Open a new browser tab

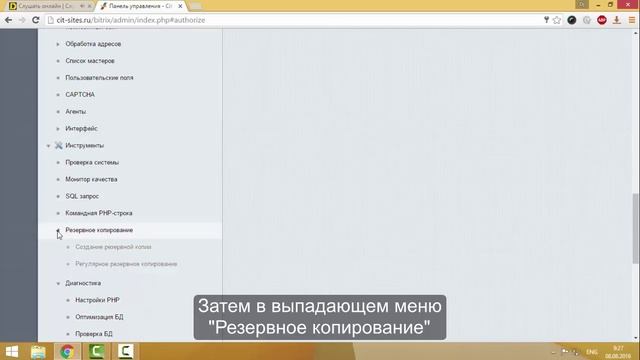[196, 6]
